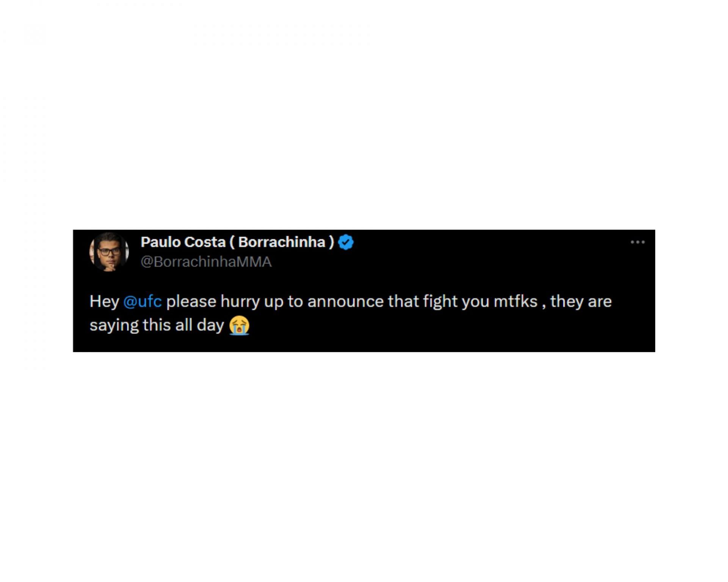The height and width of the screenshot is (582, 728).
Task: Click the word "fight" in the tweet
Action: coord(440,302)
